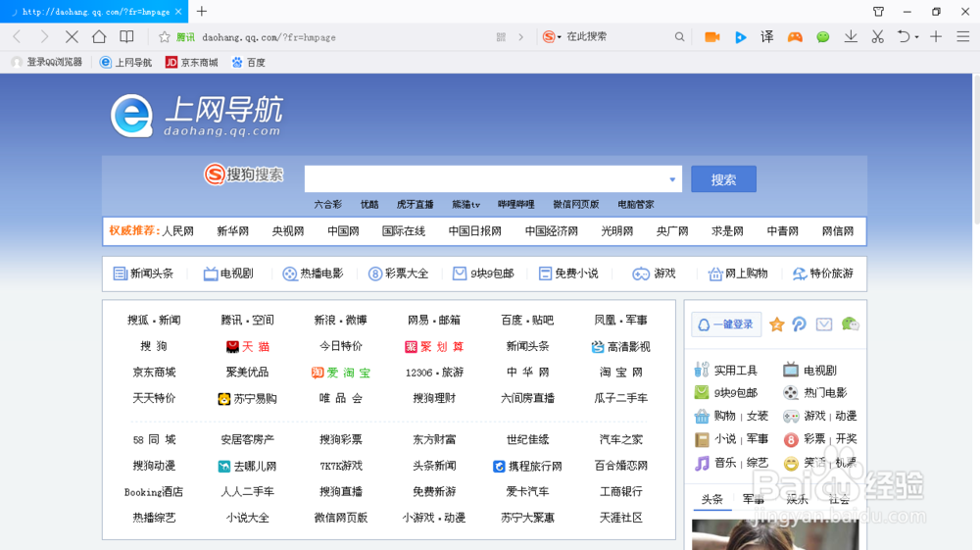The image size is (980, 550).
Task: Click the orange star favorites icon in sidebar
Action: click(x=777, y=325)
